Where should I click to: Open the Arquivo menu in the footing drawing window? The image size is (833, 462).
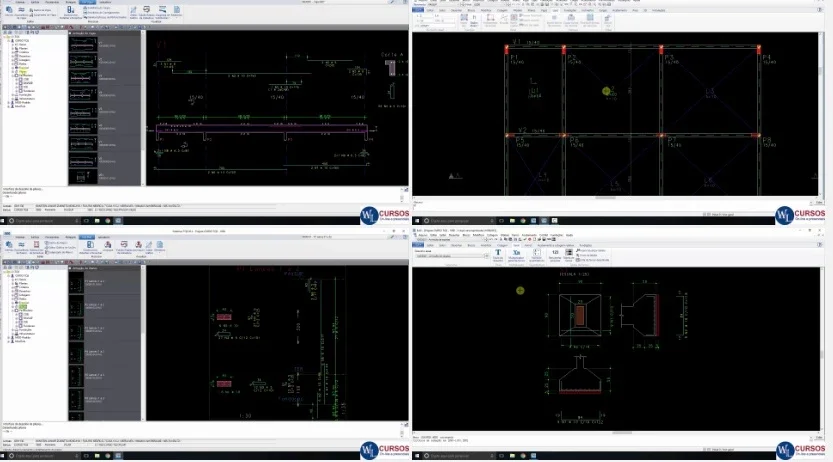click(x=423, y=235)
